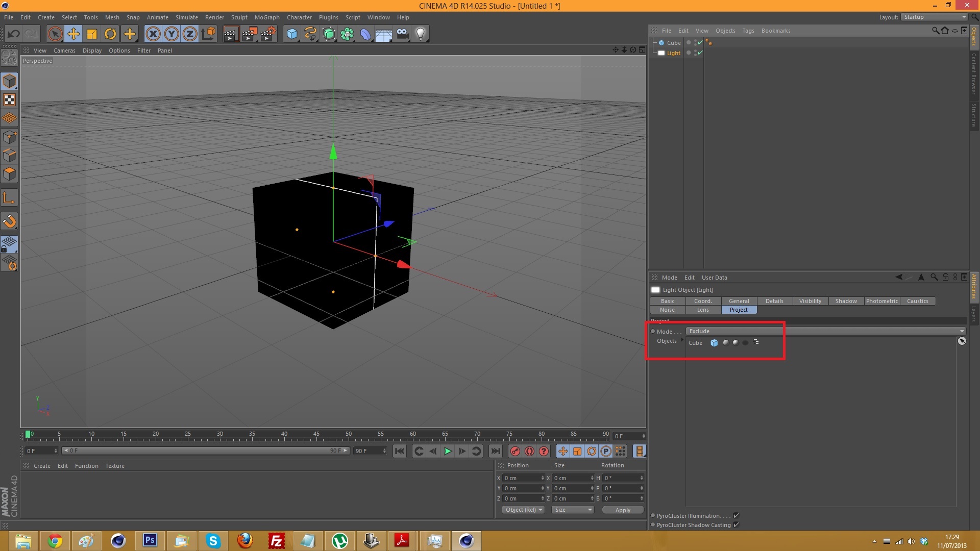Viewport: 980px width, 551px height.
Task: Select the Rotate tool icon
Action: pyautogui.click(x=110, y=34)
